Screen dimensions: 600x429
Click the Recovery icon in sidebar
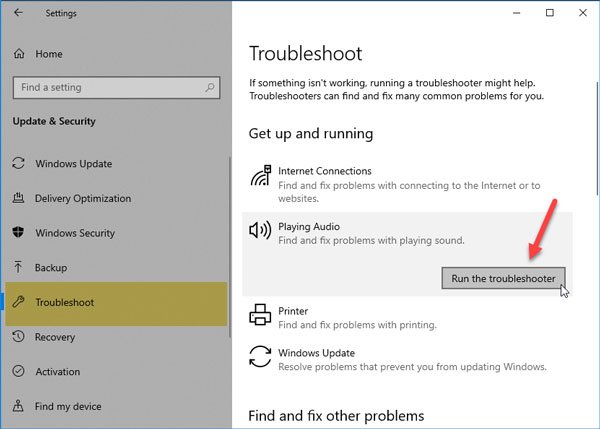coord(18,337)
